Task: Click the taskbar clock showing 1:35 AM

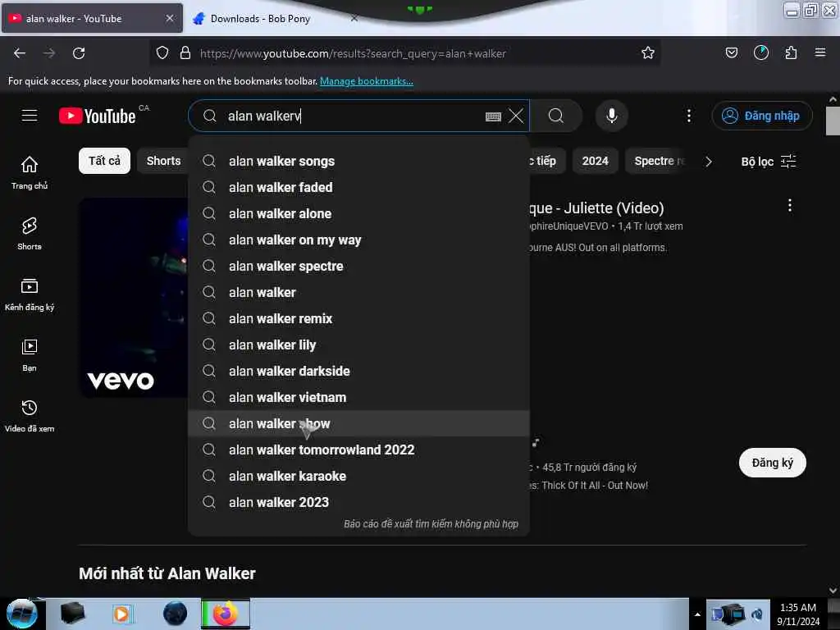Action: (797, 614)
